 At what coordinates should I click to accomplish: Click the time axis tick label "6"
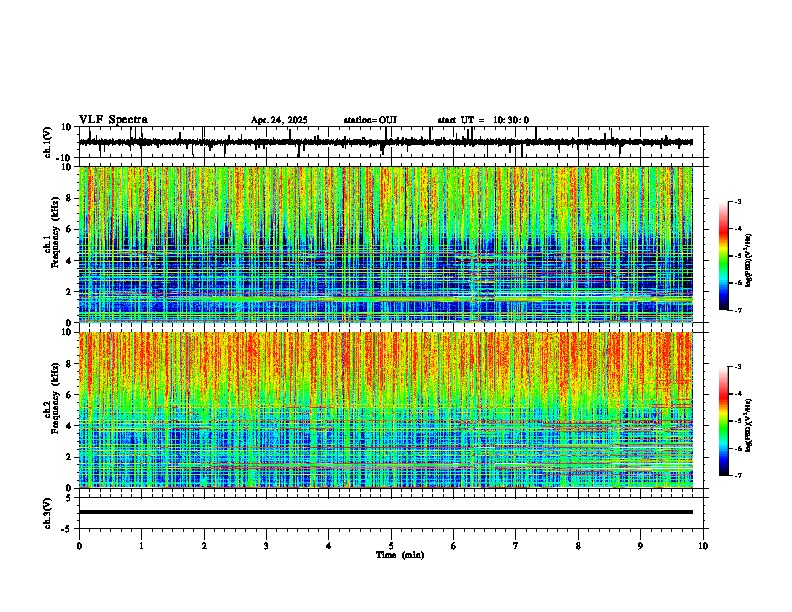point(454,546)
